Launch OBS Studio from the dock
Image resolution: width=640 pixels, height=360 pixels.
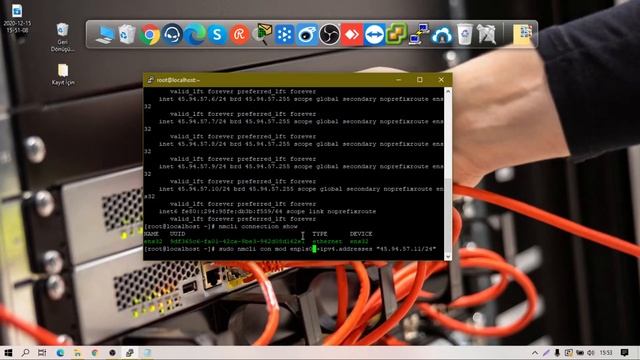[329, 35]
